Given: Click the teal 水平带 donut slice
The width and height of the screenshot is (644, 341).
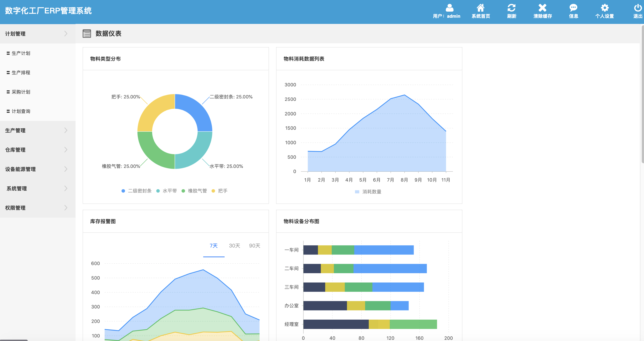Looking at the screenshot, I should (196, 153).
